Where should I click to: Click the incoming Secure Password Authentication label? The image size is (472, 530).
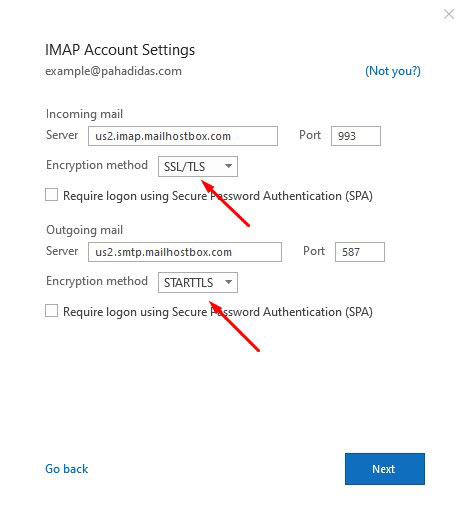point(218,196)
